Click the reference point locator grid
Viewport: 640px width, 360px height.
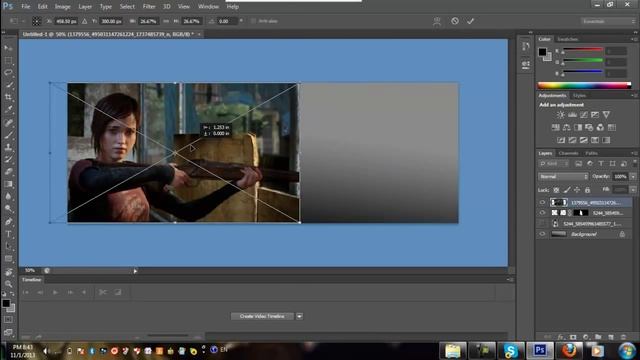(x=36, y=21)
